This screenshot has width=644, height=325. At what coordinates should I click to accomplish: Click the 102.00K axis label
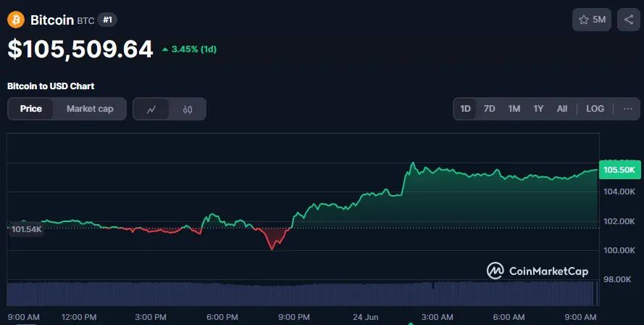[x=619, y=221]
